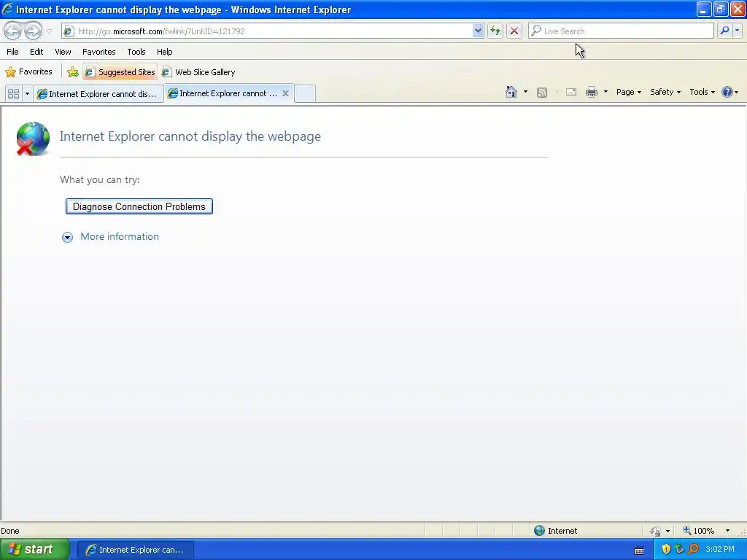Go back with the Back arrow button
Screen dimensions: 747x560
(12, 31)
